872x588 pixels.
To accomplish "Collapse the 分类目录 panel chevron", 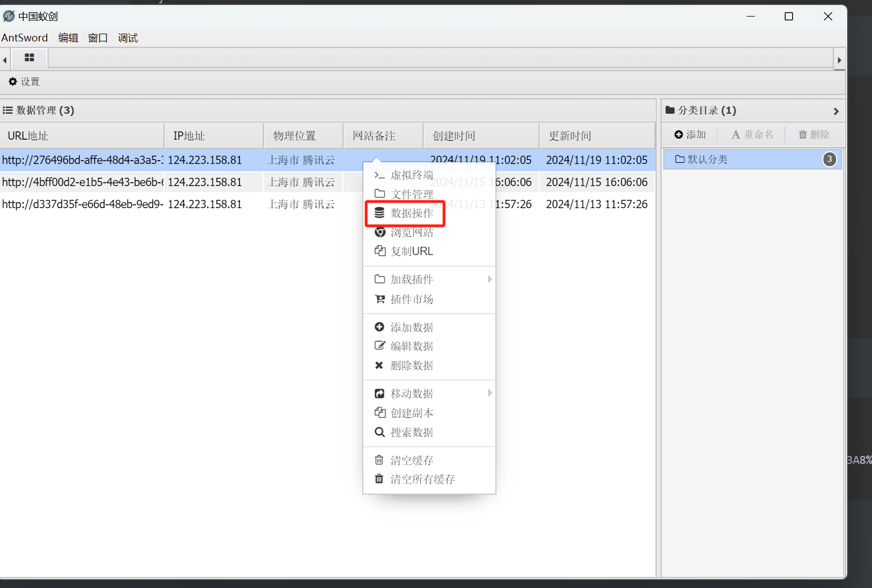I will tap(836, 111).
